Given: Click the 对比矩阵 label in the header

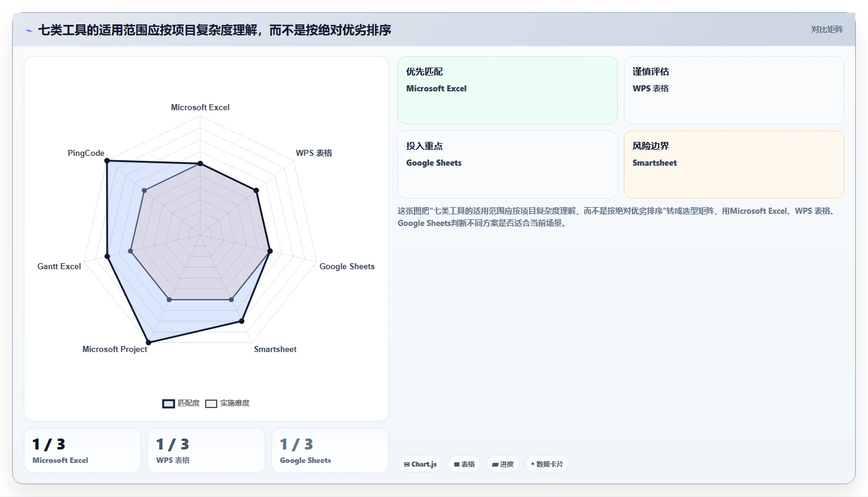Looking at the screenshot, I should click(827, 29).
